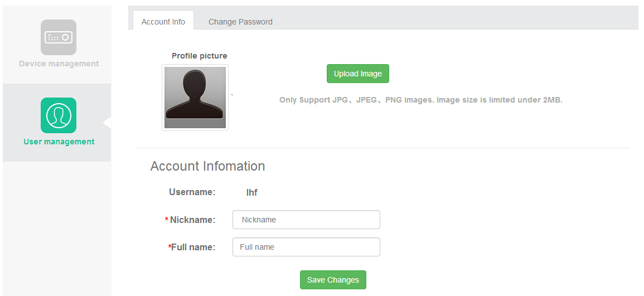644x296 pixels.
Task: Switch to the Account Info tab
Action: pos(163,22)
